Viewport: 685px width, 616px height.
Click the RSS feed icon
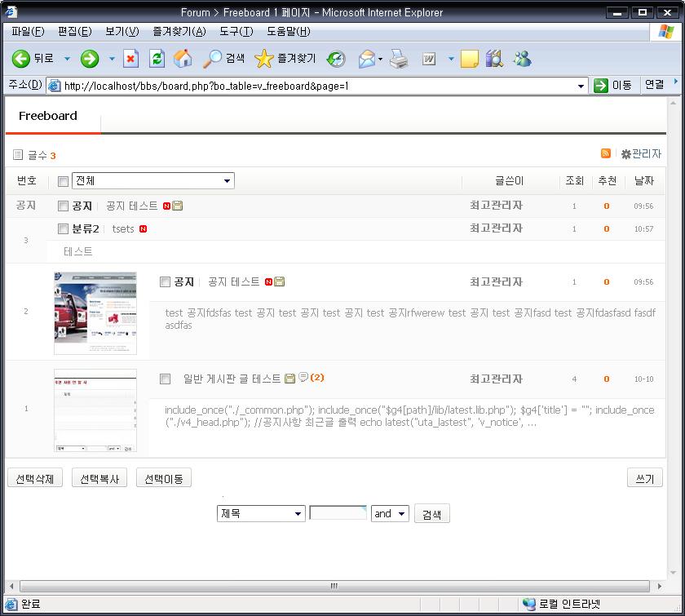click(605, 153)
